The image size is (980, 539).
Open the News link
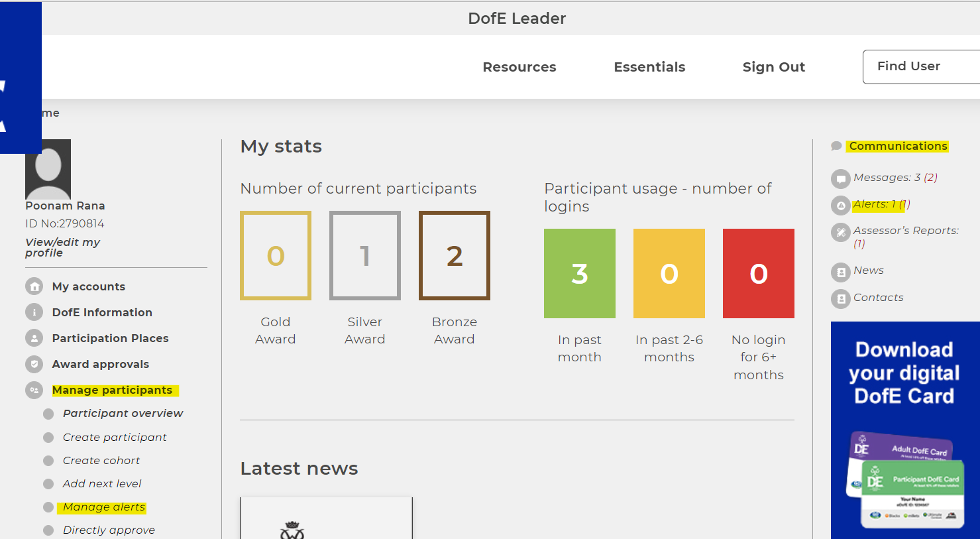point(869,270)
